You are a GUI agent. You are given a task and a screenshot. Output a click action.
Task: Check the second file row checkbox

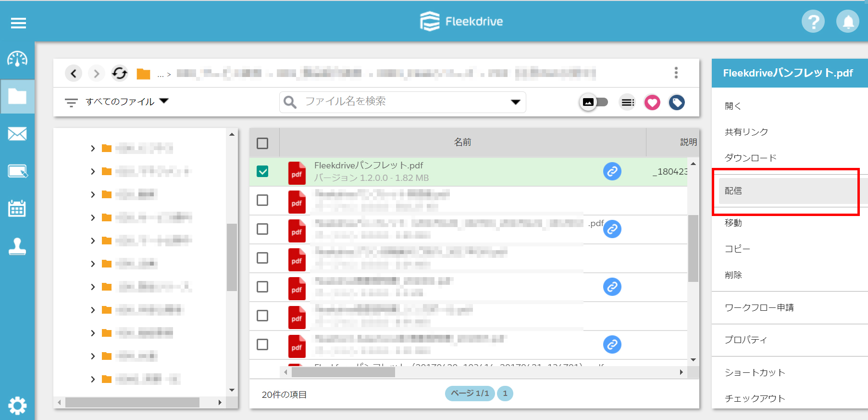click(262, 200)
